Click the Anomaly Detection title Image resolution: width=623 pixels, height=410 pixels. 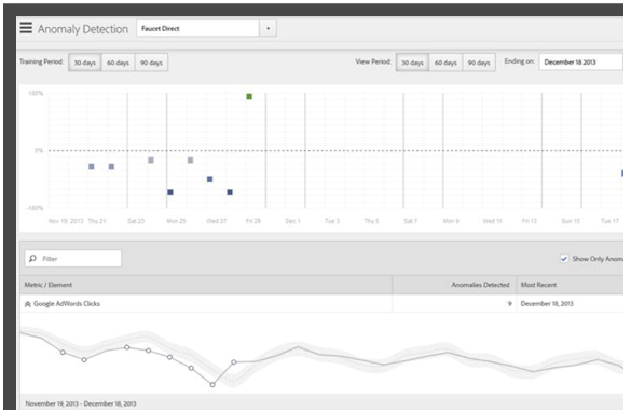tap(83, 29)
